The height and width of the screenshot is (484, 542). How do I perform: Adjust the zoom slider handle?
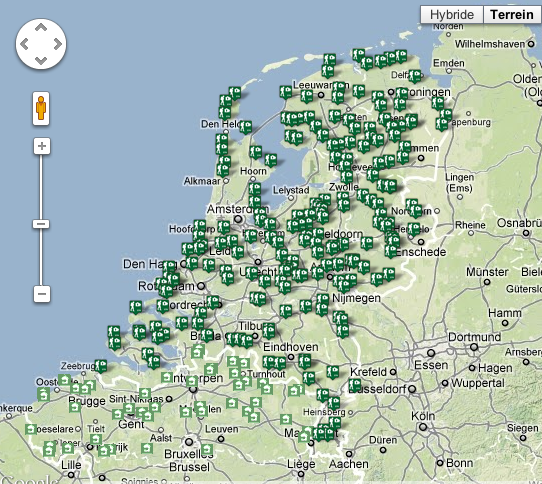41,224
